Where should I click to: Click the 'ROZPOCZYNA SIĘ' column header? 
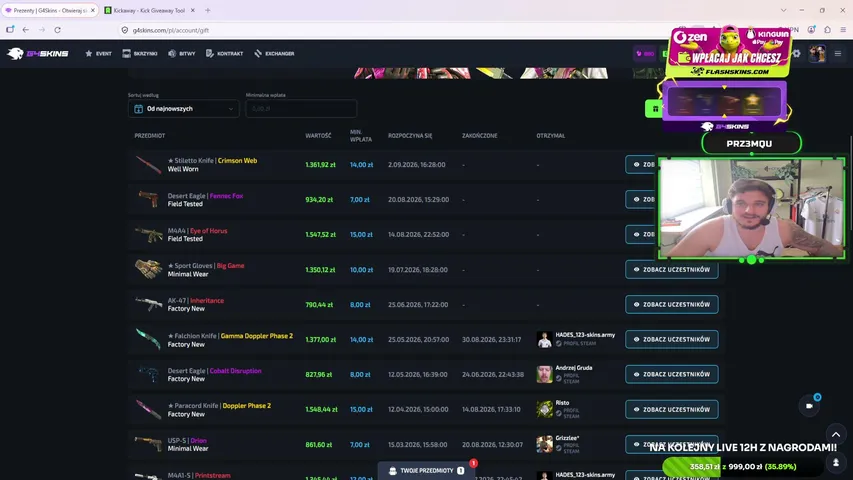click(x=410, y=136)
